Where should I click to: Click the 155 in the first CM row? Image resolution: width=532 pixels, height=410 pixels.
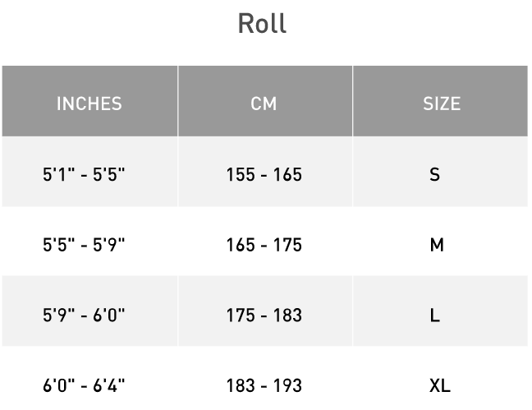tap(241, 174)
